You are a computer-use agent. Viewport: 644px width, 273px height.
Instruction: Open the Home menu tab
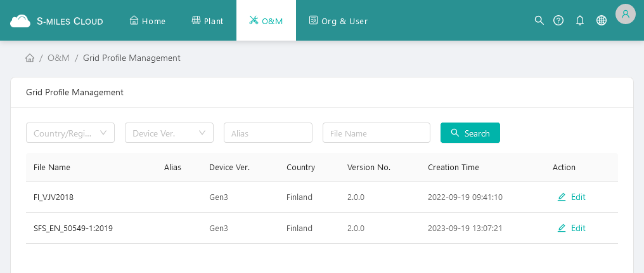pyautogui.click(x=148, y=21)
